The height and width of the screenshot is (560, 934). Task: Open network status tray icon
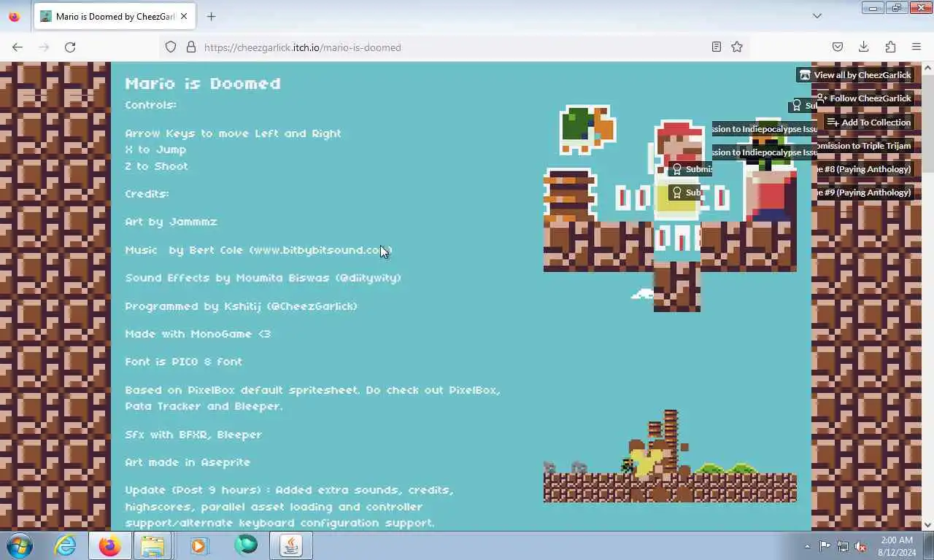pos(843,546)
